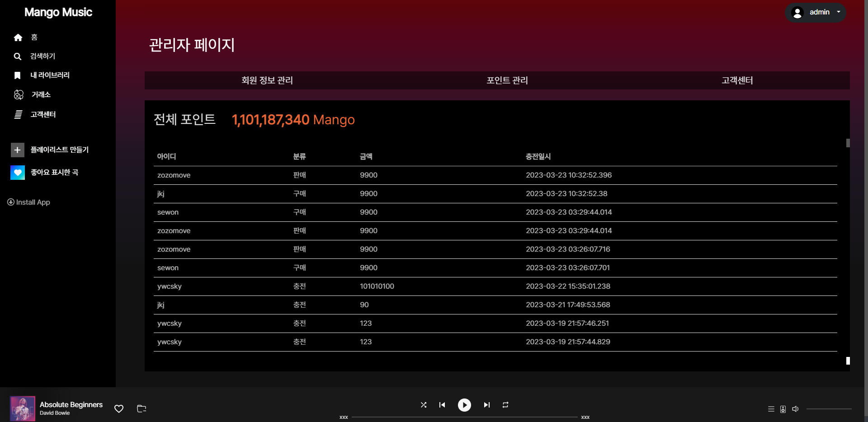Like the song Absolute Beginners
Image resolution: width=868 pixels, height=422 pixels.
(118, 409)
